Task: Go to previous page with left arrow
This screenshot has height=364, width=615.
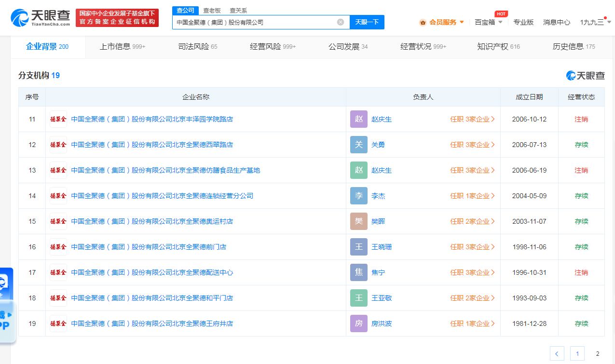Action: pos(557,353)
